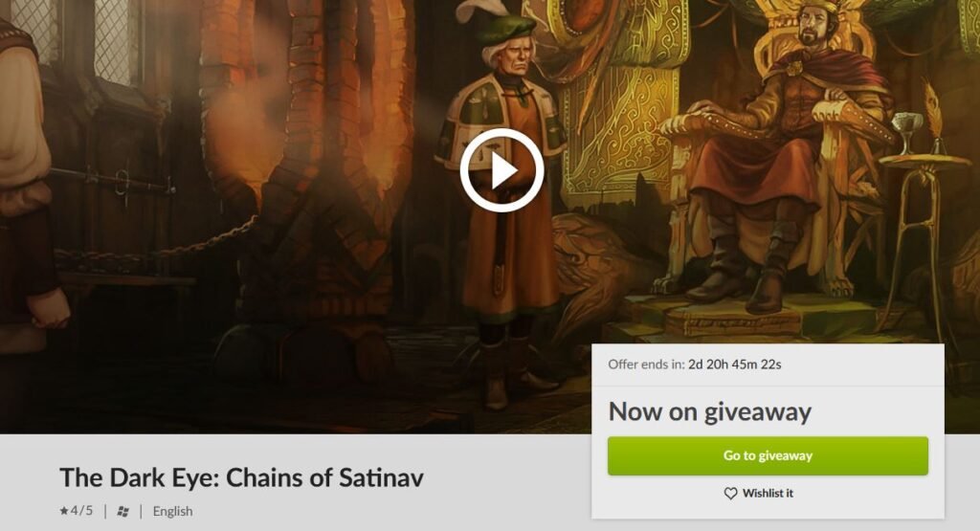Click the star icon next to the 4/5 rating

(64, 510)
